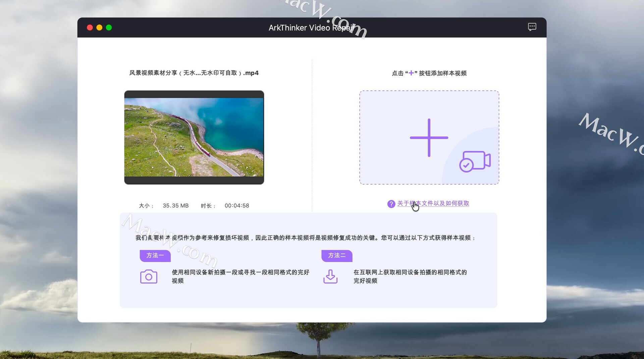
Task: Click the download icon under 方法二
Action: 330,277
